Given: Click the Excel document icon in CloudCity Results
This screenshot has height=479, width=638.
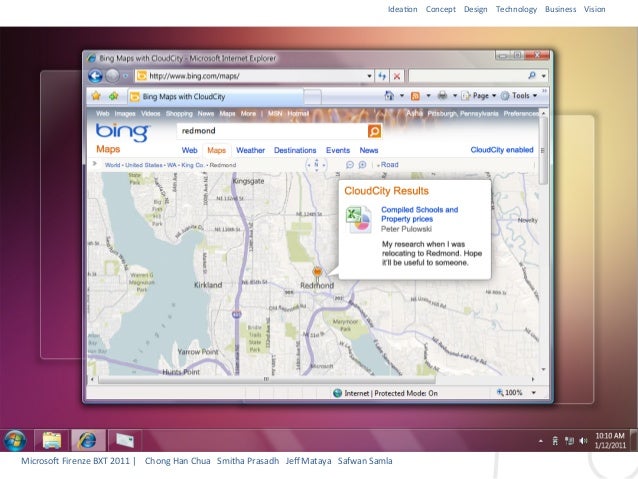Looking at the screenshot, I should coord(358,220).
